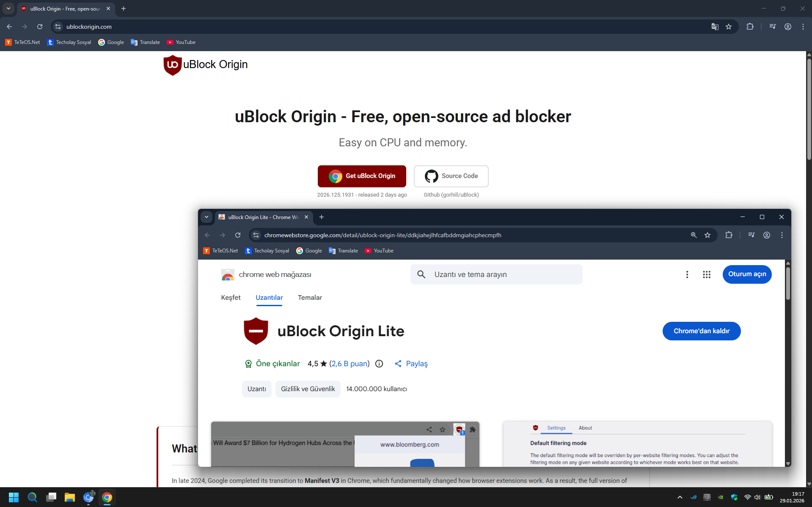This screenshot has width=812, height=507.
Task: Open the 2,6 B puan ratings link
Action: 350,364
